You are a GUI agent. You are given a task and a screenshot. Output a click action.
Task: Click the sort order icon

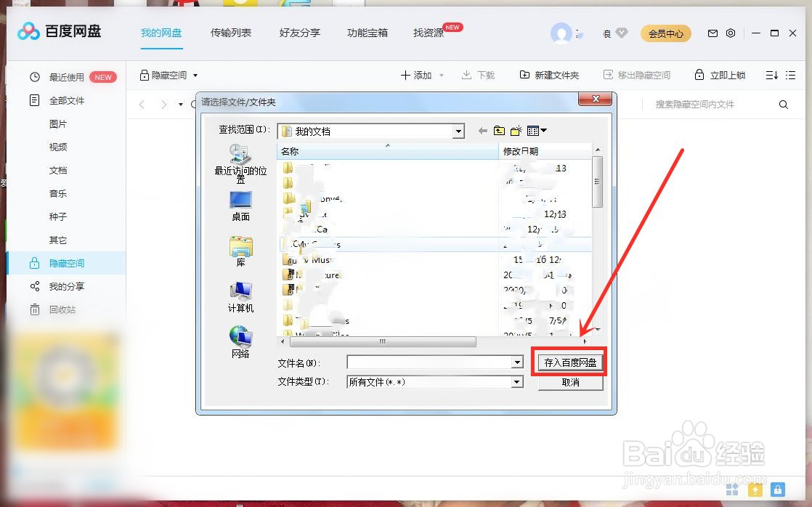point(771,75)
